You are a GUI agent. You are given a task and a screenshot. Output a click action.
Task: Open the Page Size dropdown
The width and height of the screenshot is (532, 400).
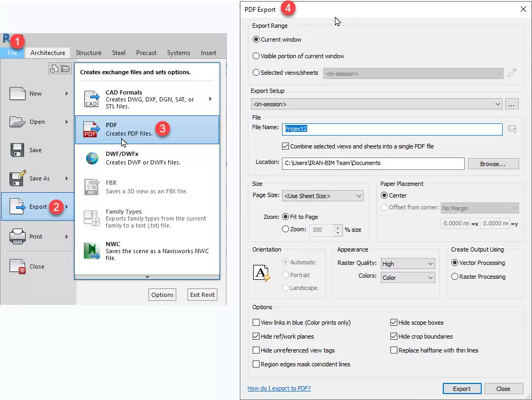(x=322, y=196)
